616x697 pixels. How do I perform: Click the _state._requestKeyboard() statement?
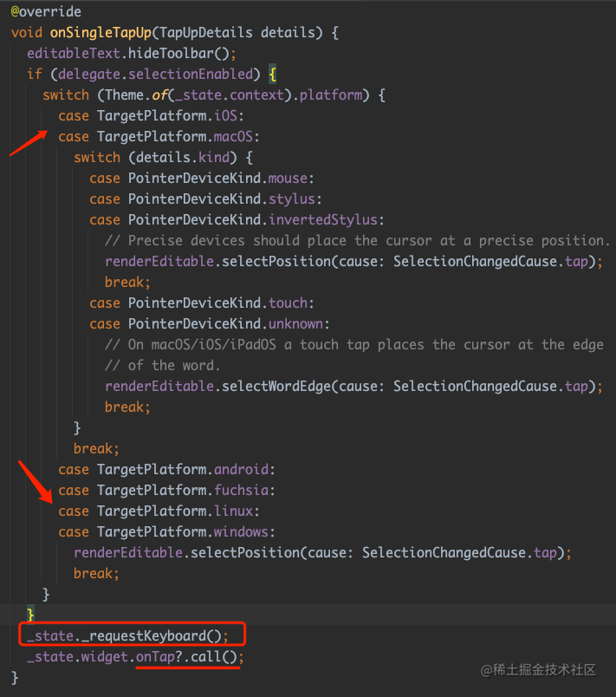(x=128, y=636)
